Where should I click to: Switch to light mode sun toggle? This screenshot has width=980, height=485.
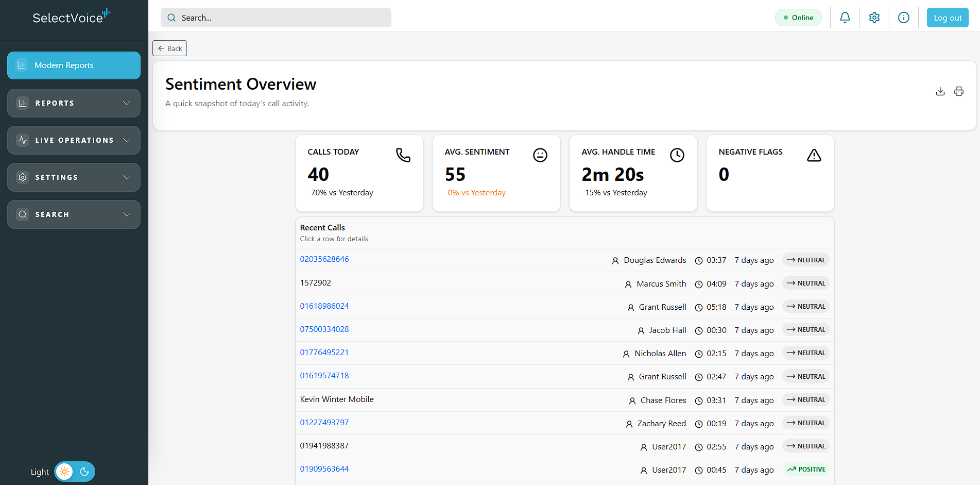pos(64,472)
